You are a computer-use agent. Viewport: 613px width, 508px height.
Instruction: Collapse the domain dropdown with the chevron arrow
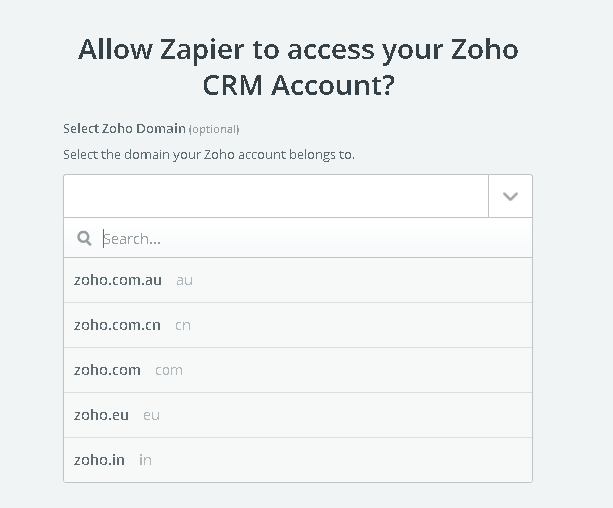click(510, 196)
